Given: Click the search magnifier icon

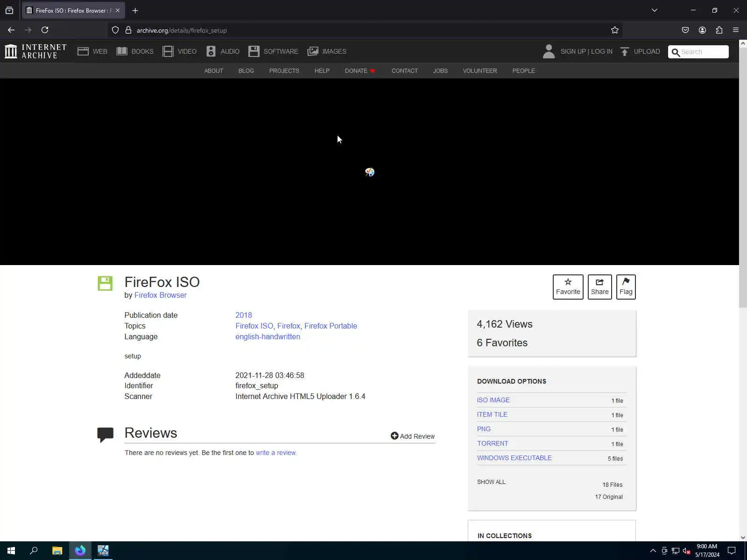Looking at the screenshot, I should 676,52.
